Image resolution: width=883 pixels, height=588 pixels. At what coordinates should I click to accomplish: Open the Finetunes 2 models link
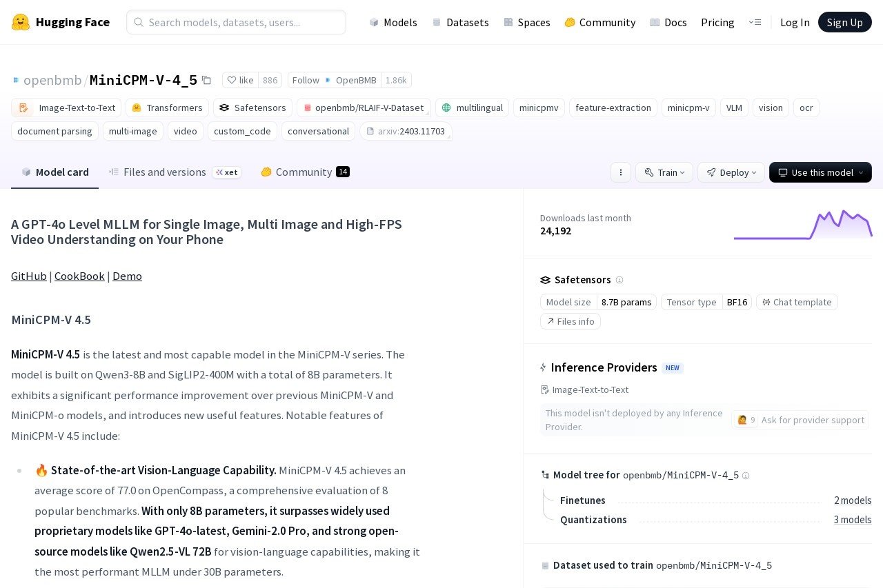853,500
